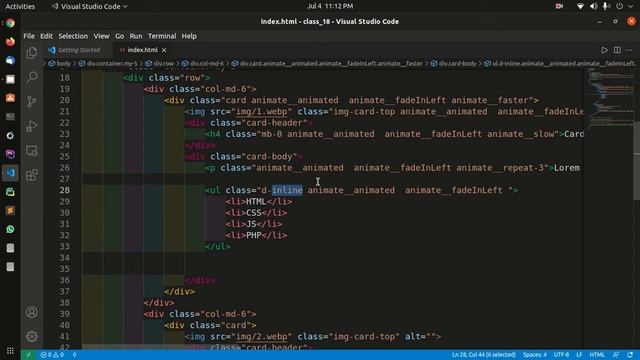Click the div.container.my-5 breadcrumb

pos(112,63)
